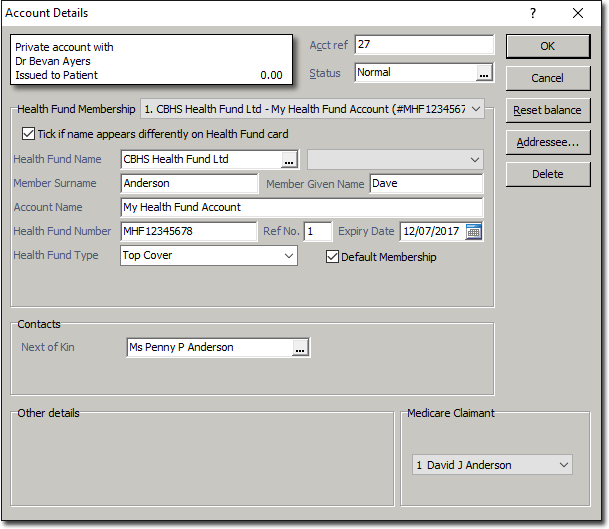Image resolution: width=609 pixels, height=529 pixels.
Task: Click the Cancel button
Action: click(547, 78)
